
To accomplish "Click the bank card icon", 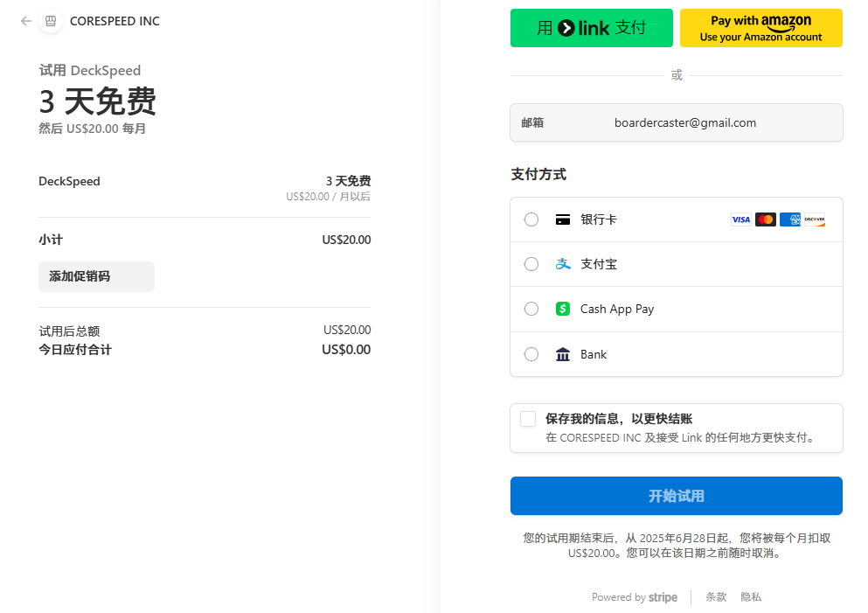I will pyautogui.click(x=562, y=219).
